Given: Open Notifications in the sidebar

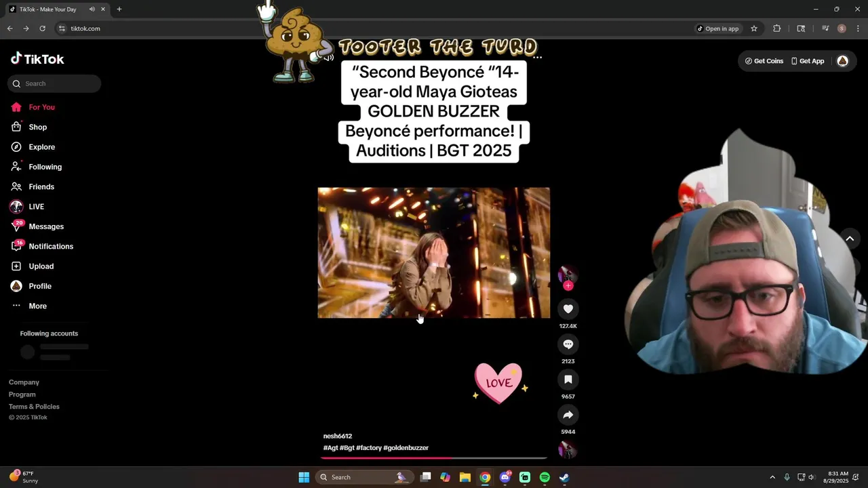Looking at the screenshot, I should click(51, 246).
